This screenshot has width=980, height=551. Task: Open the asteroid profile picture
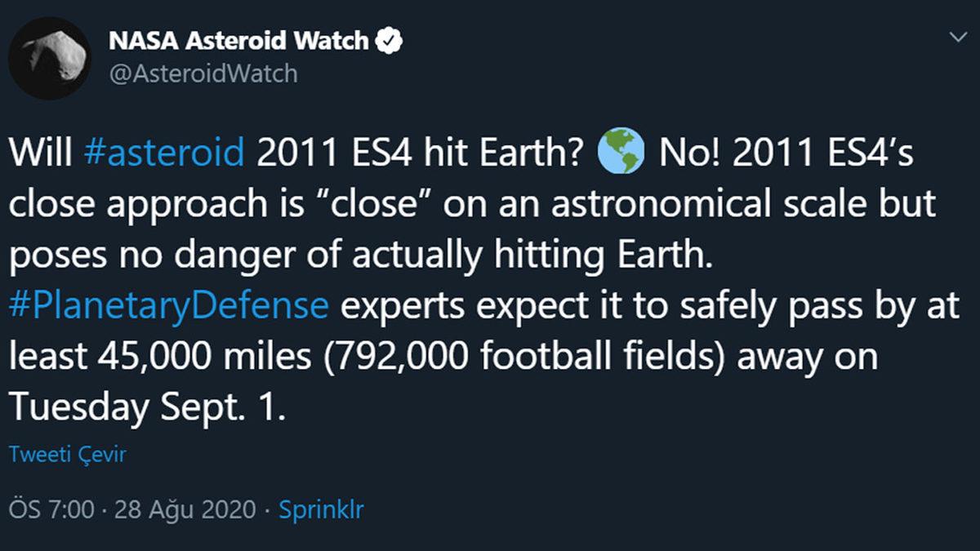pos(49,58)
